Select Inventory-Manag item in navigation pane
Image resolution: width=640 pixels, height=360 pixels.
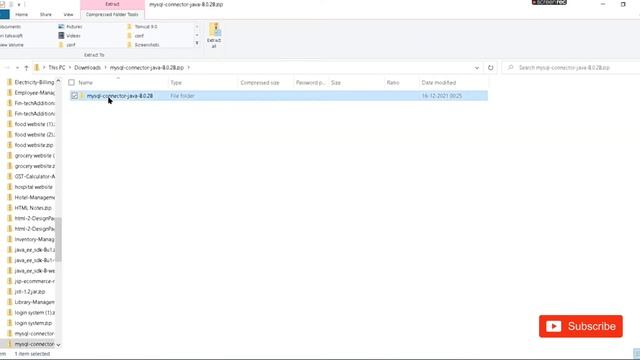31,239
